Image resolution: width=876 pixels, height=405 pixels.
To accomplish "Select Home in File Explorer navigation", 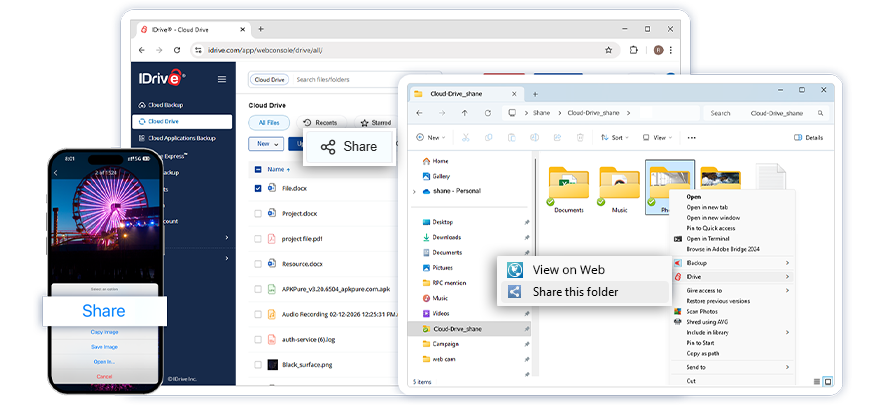I will coord(436,161).
